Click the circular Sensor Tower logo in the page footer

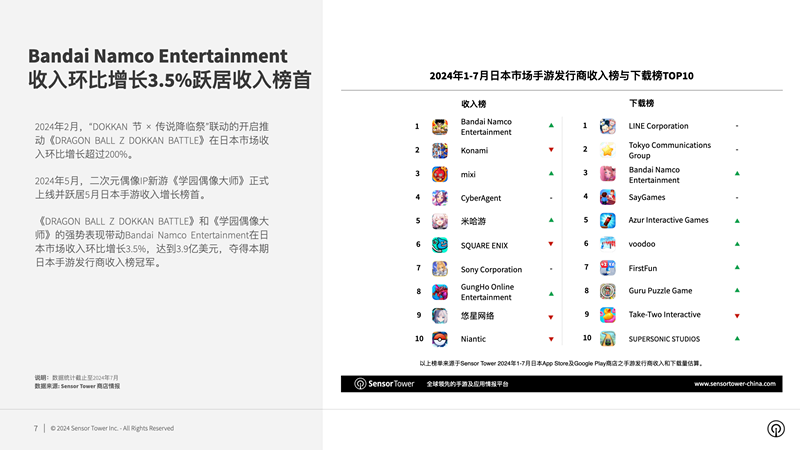(776, 429)
